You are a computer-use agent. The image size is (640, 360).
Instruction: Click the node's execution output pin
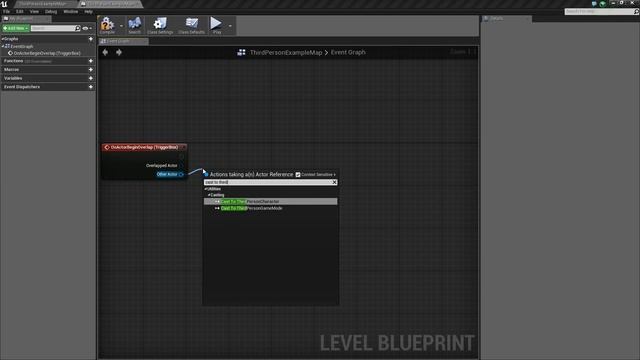(182, 157)
